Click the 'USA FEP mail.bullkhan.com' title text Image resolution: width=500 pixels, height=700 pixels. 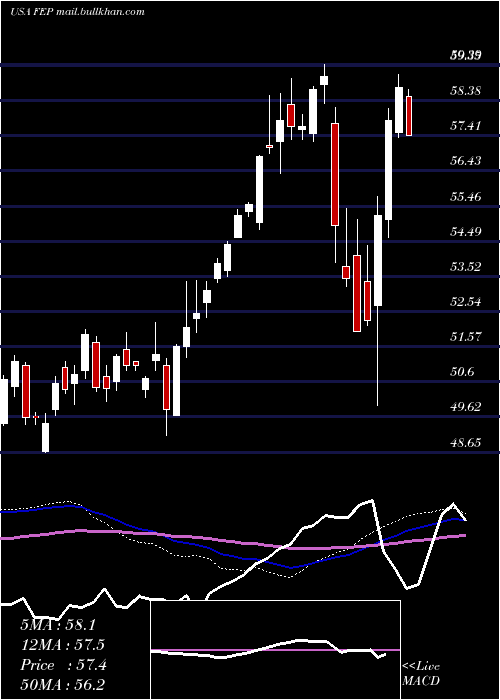coord(77,12)
